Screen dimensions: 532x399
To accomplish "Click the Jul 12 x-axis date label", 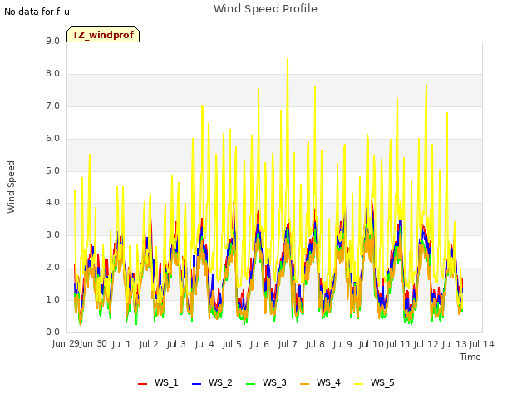I will pos(426,344).
